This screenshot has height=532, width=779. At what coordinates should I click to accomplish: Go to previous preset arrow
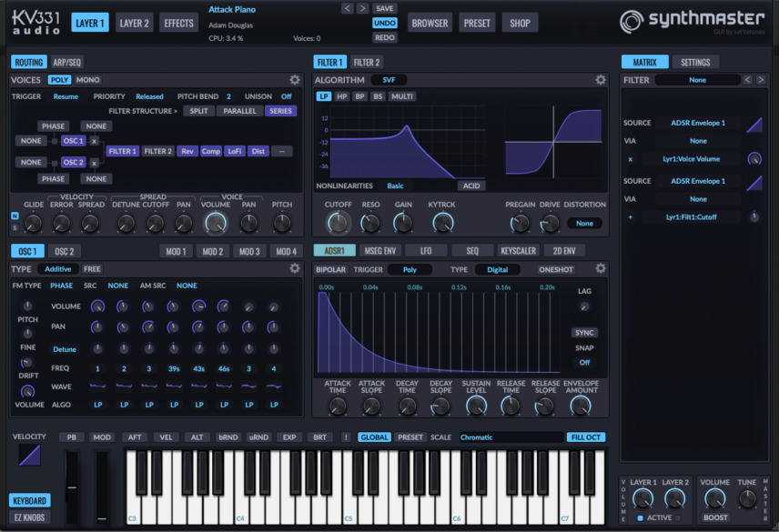pos(348,8)
